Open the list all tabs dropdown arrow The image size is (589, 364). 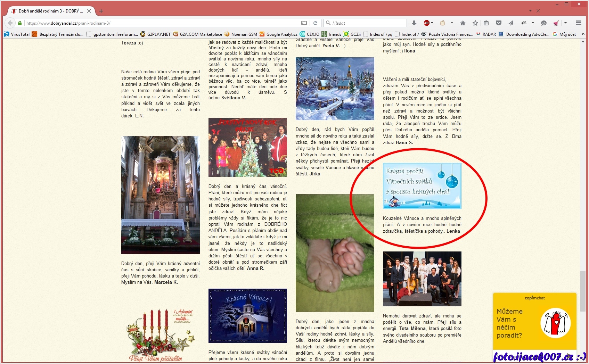click(530, 11)
